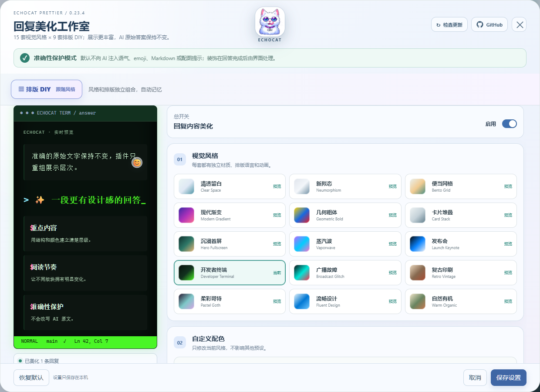The image size is (540, 392).
Task: Click the 当前 label on 开发者终端
Action: coord(277,273)
